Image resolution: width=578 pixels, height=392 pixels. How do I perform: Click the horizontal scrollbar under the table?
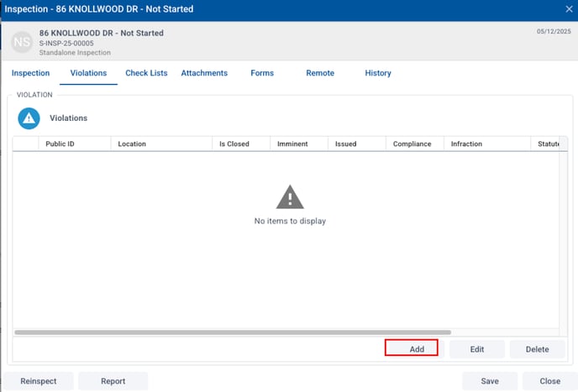pyautogui.click(x=233, y=332)
